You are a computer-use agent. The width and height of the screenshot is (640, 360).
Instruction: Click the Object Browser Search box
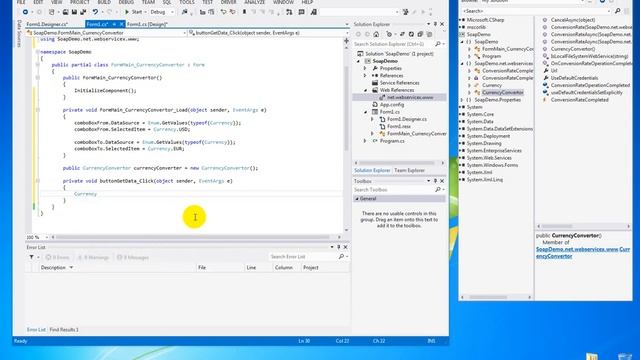click(x=537, y=11)
